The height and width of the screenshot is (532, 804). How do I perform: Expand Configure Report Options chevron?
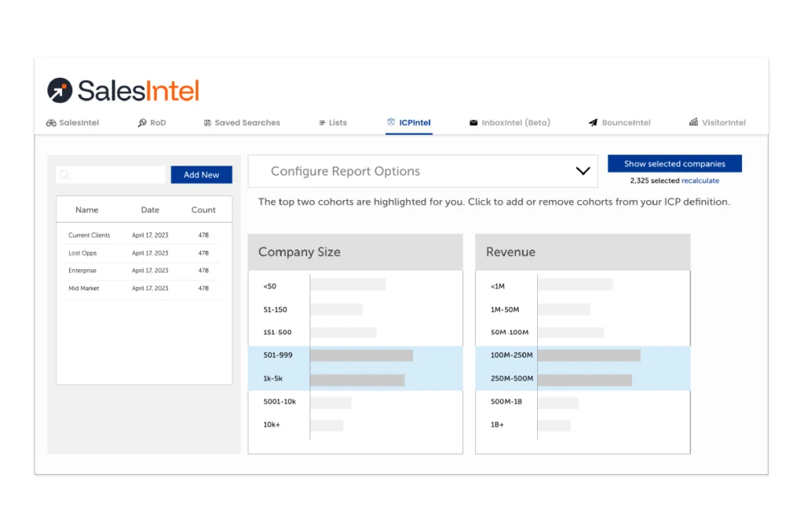click(x=583, y=171)
